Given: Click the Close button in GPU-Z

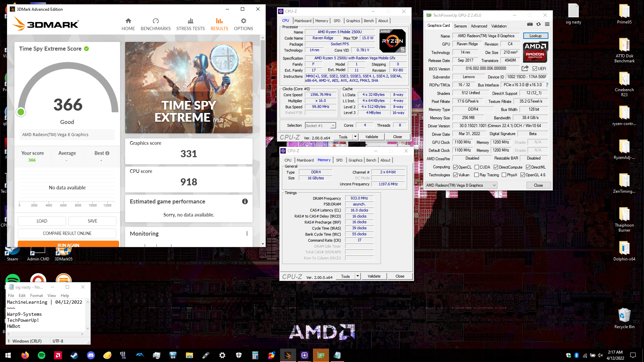Looking at the screenshot, I should click(x=538, y=185).
